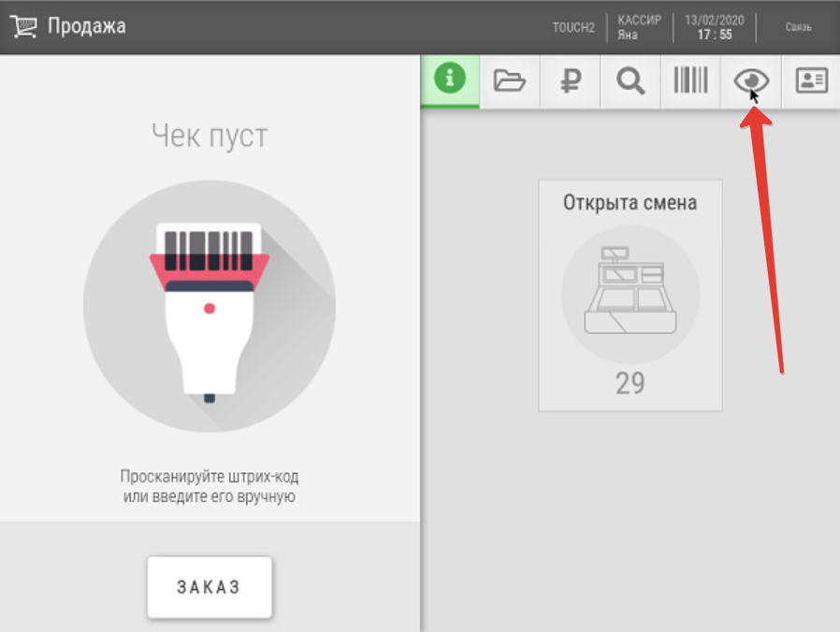The width and height of the screenshot is (840, 632).
Task: Select the Продажа header title
Action: click(x=87, y=26)
